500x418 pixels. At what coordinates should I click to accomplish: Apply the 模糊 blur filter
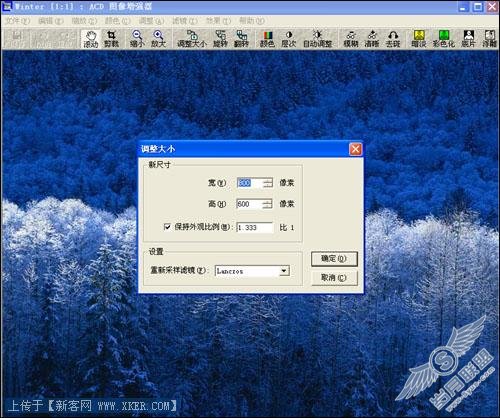coord(351,39)
